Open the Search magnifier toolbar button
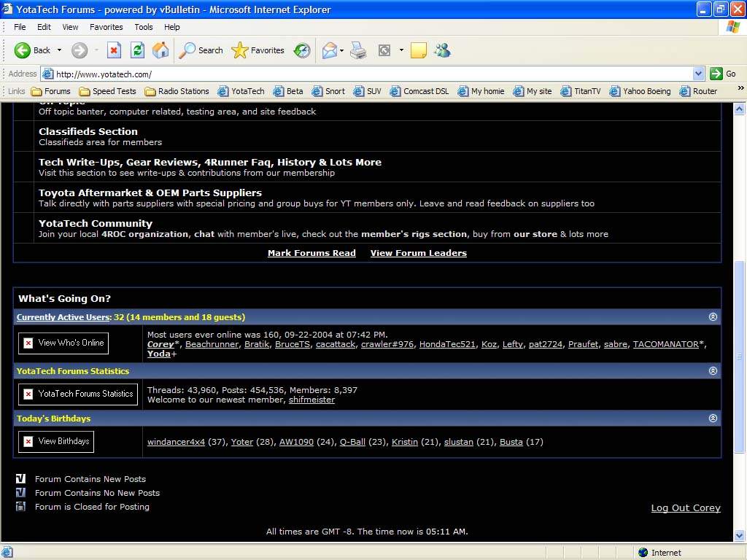Image resolution: width=747 pixels, height=560 pixels. [201, 50]
